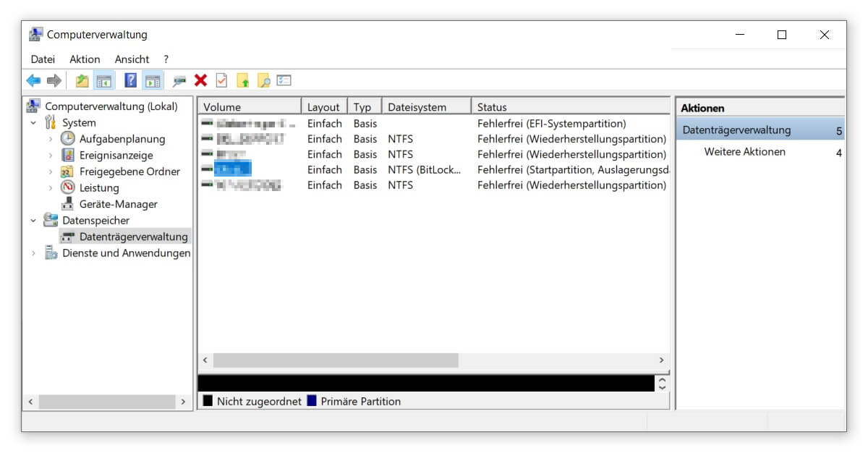Select Geräte-Manager in the tree
Viewport: 868px width, 456px height.
pos(118,204)
